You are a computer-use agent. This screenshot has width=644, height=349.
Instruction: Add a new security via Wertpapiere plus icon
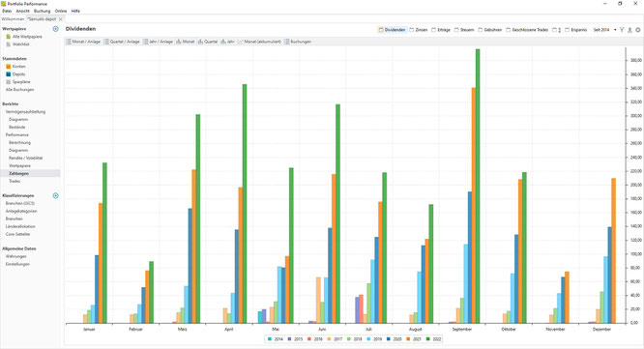point(55,29)
